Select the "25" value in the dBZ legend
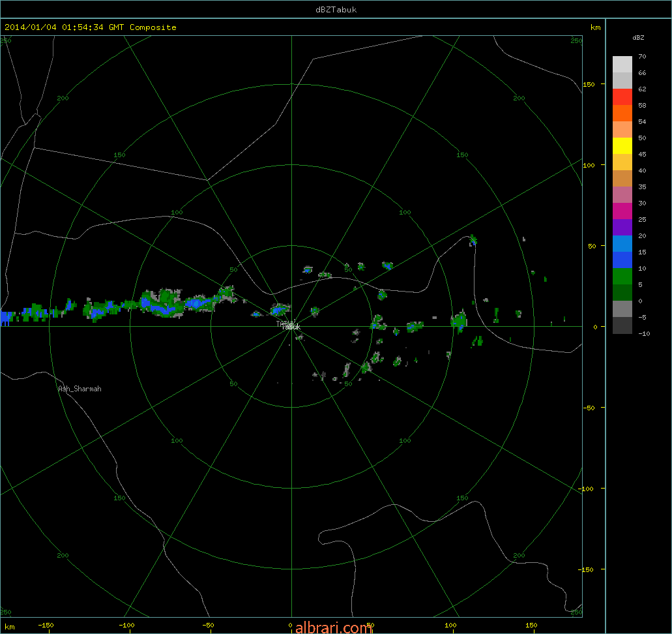 642,219
